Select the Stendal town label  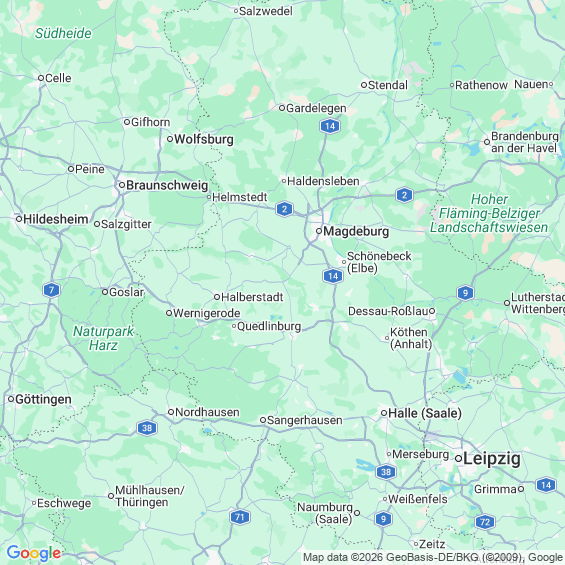pos(388,85)
